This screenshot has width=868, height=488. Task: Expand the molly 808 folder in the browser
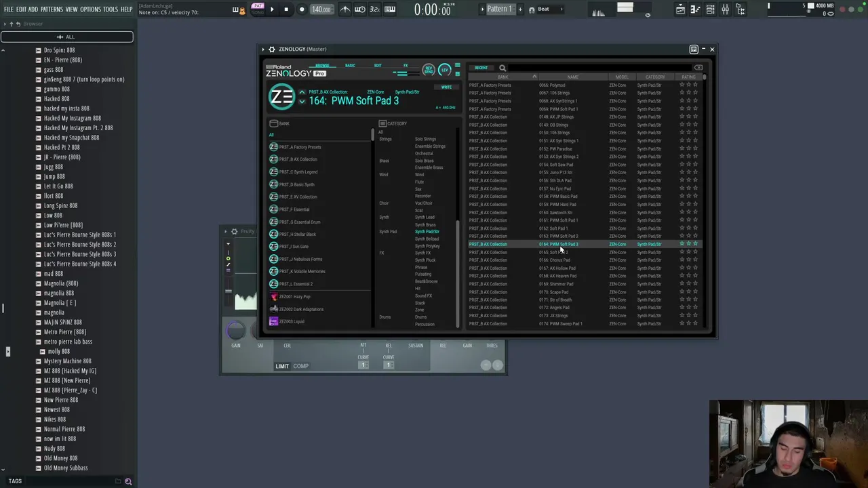click(59, 352)
